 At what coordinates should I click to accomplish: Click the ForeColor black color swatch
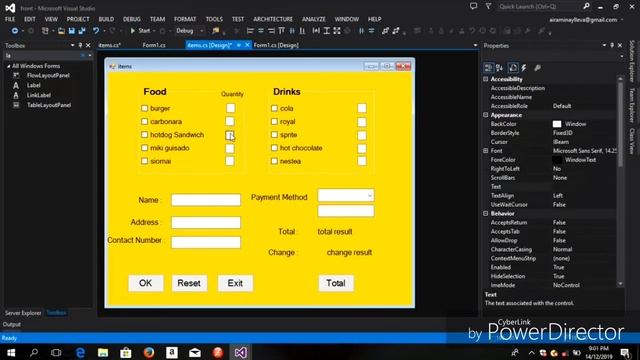click(x=557, y=160)
